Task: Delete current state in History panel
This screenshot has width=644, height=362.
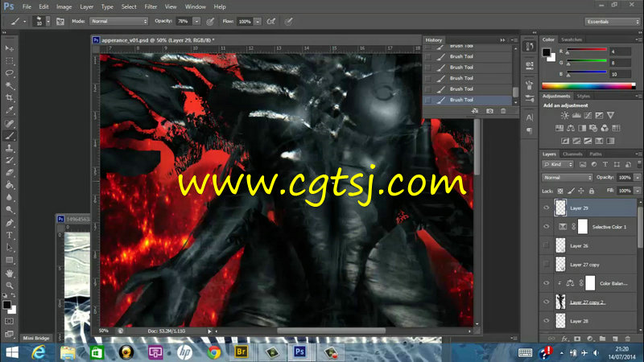Action: coord(503,111)
